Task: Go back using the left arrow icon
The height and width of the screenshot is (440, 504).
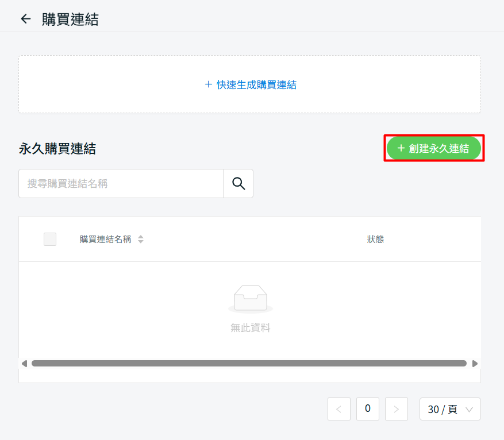Action: click(x=25, y=19)
